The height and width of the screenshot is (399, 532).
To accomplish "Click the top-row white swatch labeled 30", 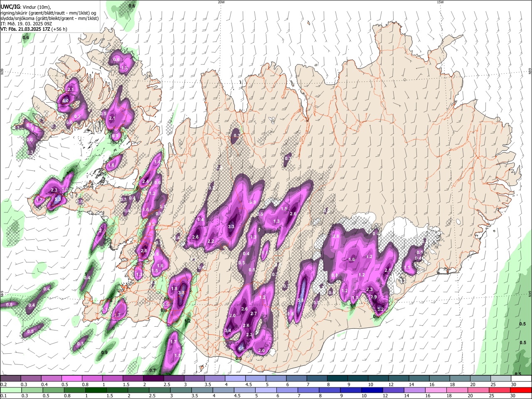I will coord(521,379).
